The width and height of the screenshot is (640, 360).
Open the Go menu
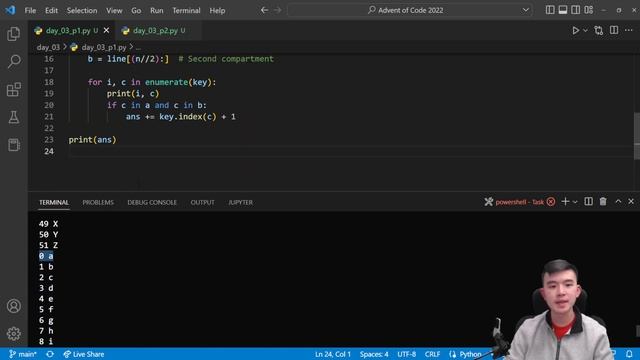(x=136, y=11)
